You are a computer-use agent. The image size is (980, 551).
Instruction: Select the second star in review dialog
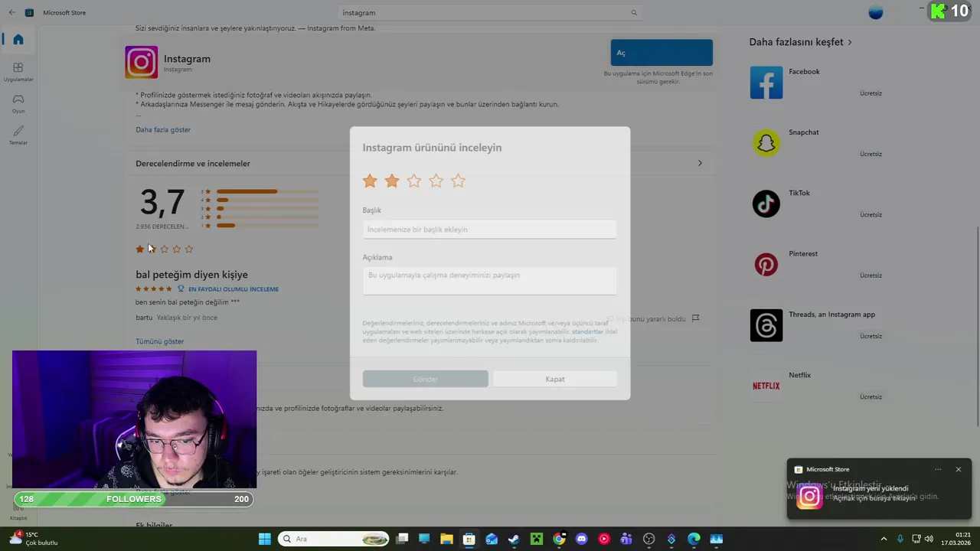click(392, 181)
